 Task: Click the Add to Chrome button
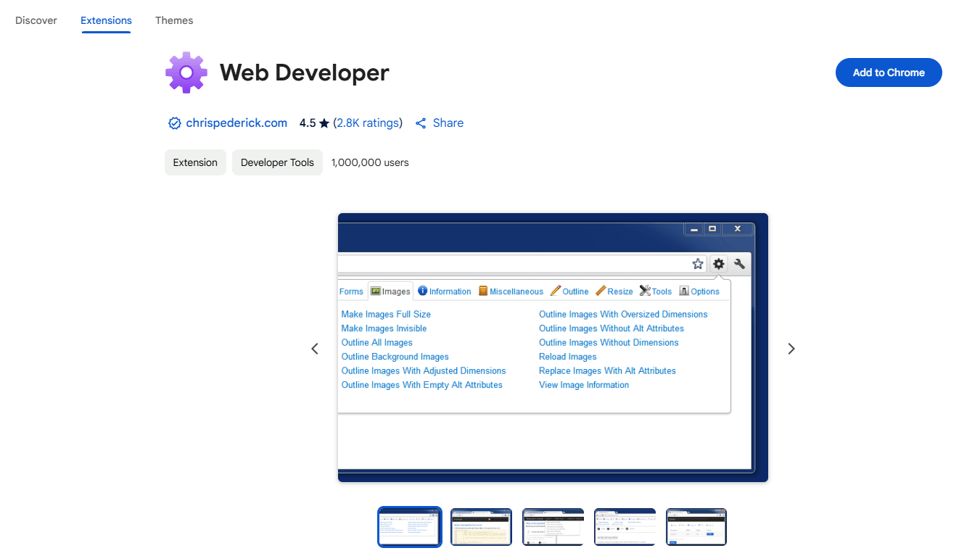coord(888,72)
